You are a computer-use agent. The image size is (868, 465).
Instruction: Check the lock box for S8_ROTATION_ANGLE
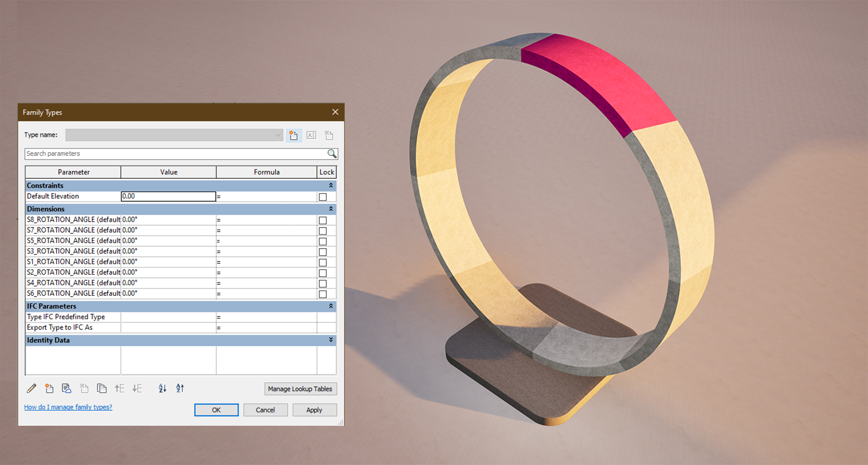(323, 220)
